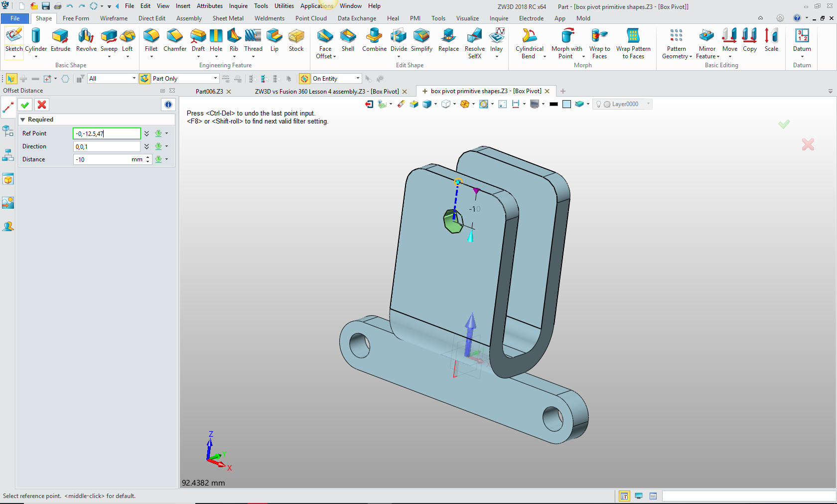
Task: Click the Revolve tool icon
Action: coord(86,40)
